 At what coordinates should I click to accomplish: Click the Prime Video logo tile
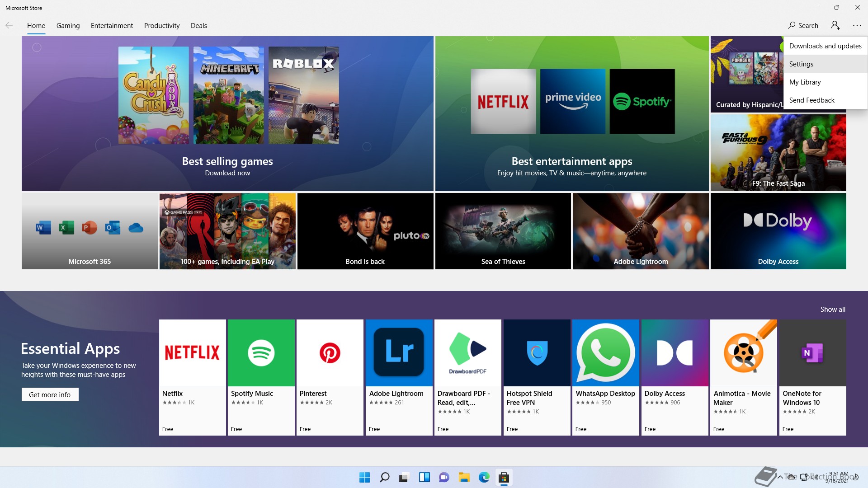(x=573, y=101)
